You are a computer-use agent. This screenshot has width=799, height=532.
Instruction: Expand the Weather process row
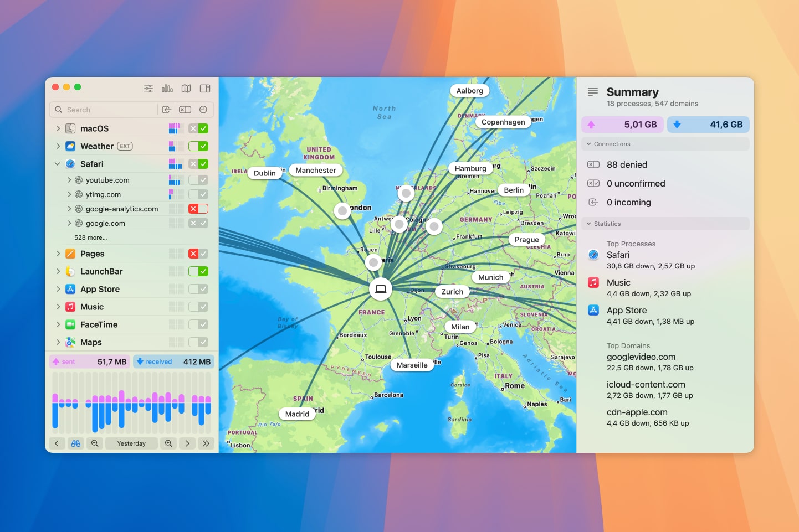coord(58,146)
